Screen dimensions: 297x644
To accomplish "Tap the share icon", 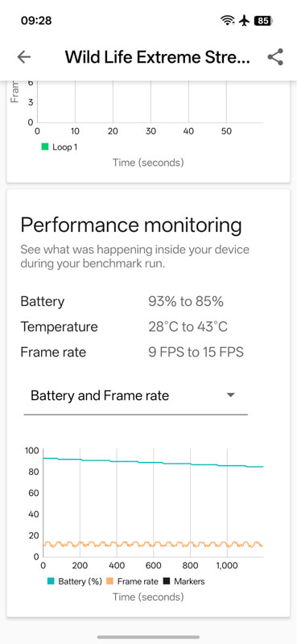I will (275, 57).
